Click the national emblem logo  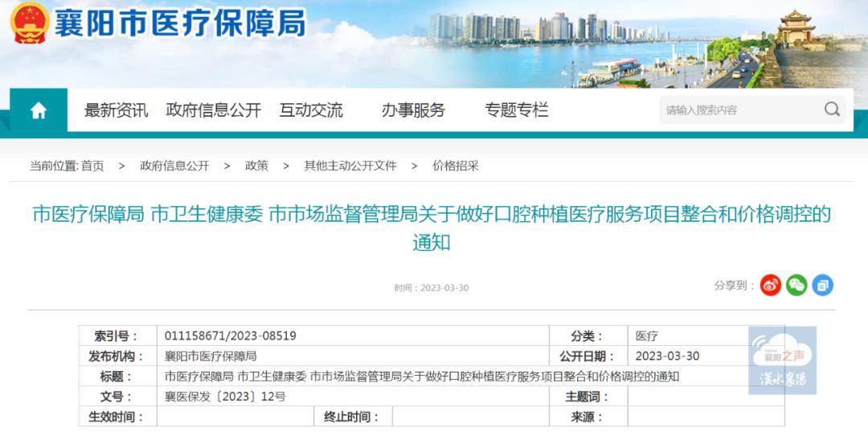[x=30, y=23]
